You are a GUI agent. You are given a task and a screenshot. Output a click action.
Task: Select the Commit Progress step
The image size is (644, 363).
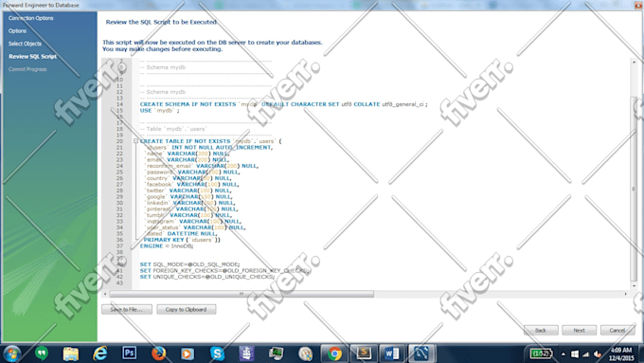point(27,69)
